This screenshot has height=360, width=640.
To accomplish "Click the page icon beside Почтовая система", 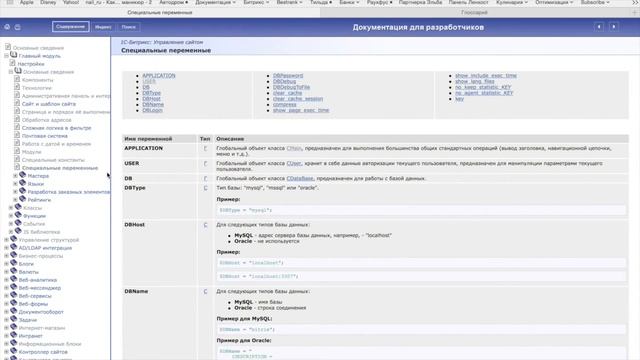I will pos(17,135).
